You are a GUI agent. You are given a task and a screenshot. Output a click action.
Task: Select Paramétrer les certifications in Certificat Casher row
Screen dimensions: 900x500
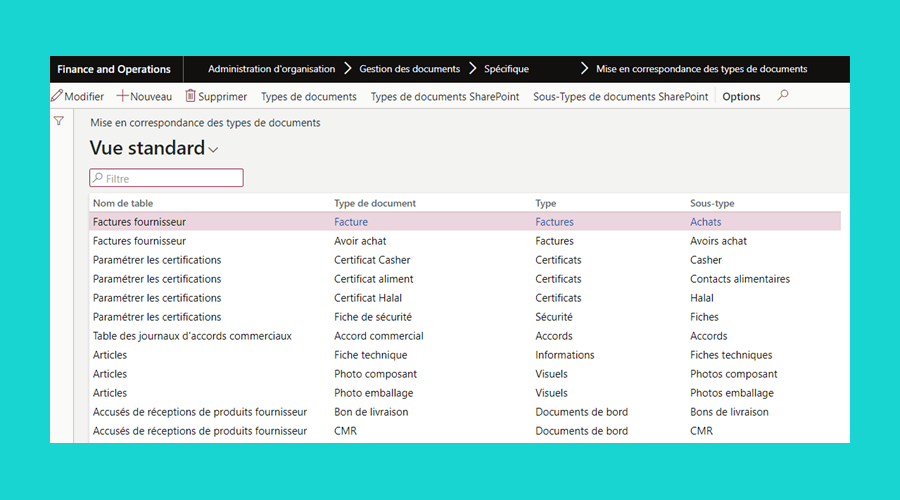point(157,260)
